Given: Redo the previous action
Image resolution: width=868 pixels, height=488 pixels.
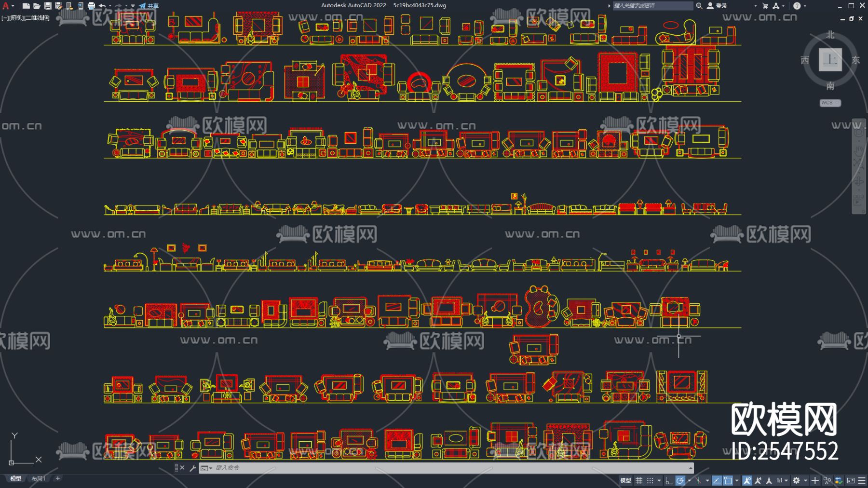Looking at the screenshot, I should click(119, 6).
